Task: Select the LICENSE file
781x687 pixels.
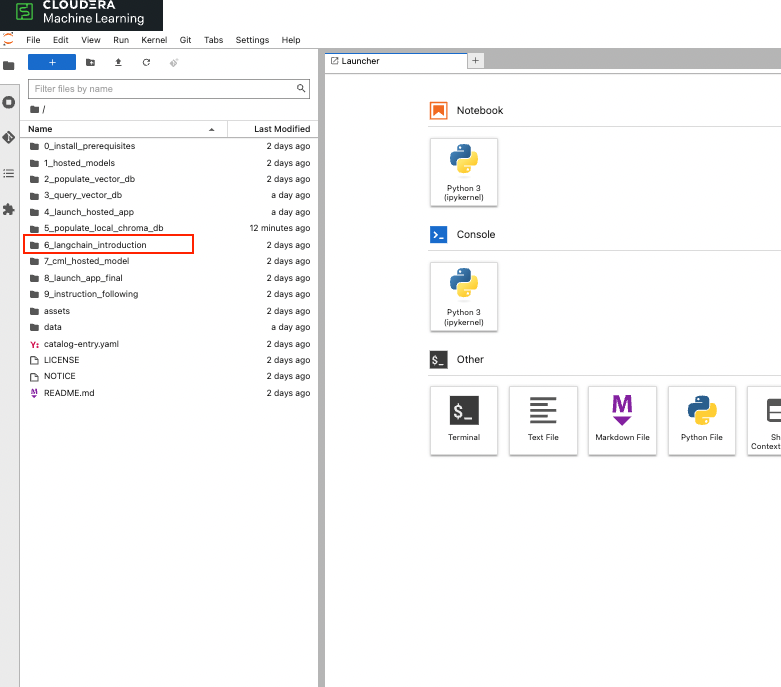Action: [169, 360]
